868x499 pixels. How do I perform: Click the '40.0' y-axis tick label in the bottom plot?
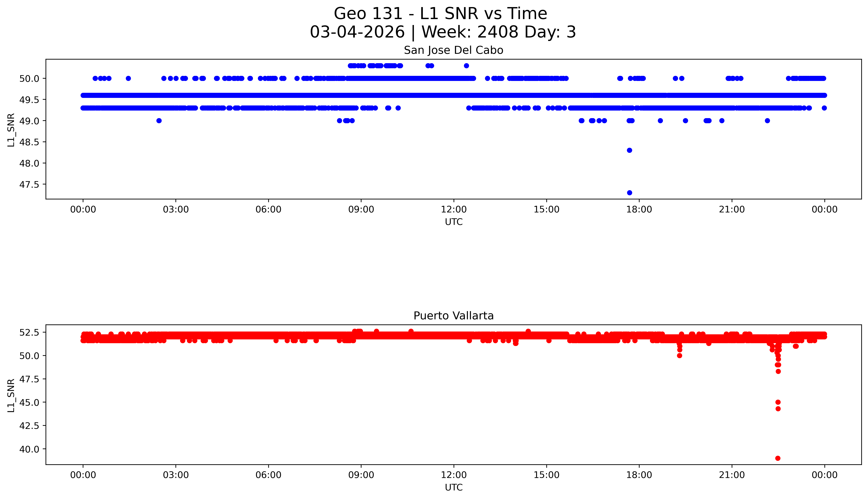pos(29,449)
